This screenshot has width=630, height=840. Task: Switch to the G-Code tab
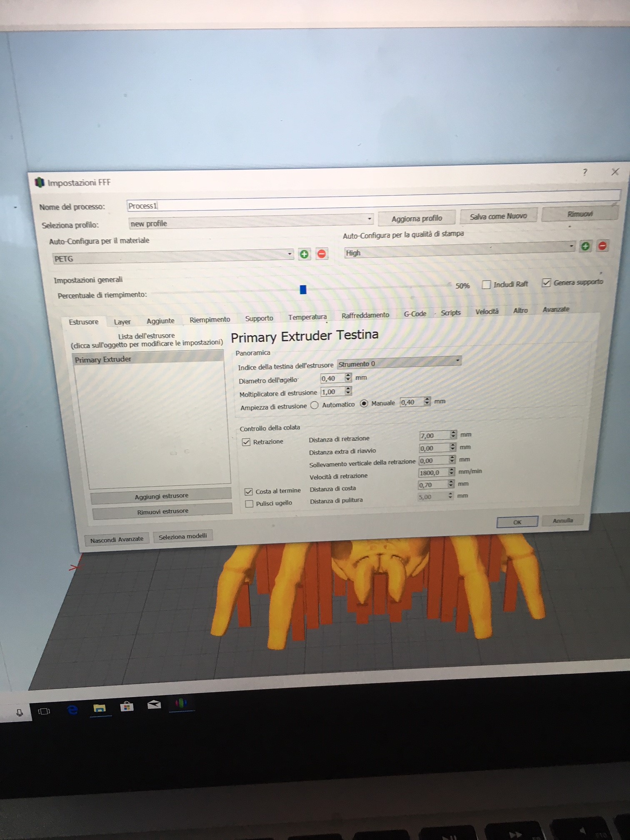pyautogui.click(x=415, y=314)
